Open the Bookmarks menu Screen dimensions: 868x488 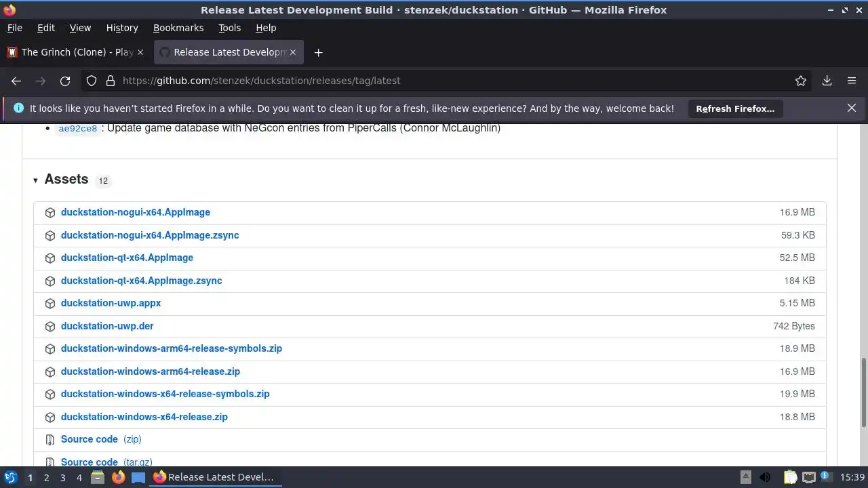178,28
